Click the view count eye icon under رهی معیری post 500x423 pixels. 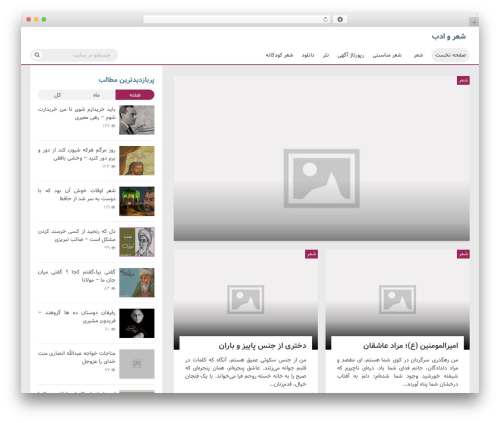[113, 126]
